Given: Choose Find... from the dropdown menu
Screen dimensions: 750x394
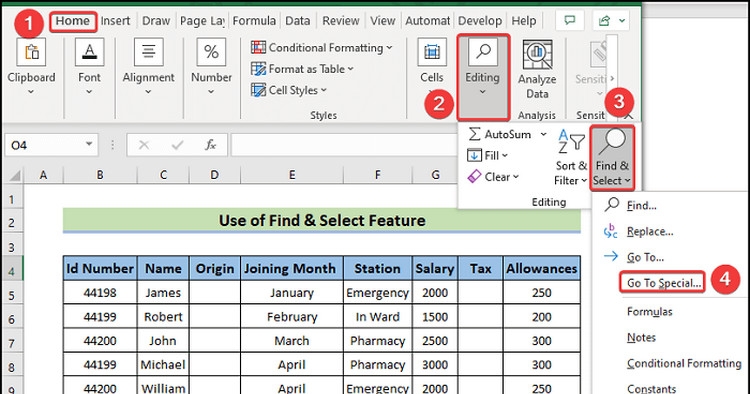Looking at the screenshot, I should pyautogui.click(x=641, y=206).
